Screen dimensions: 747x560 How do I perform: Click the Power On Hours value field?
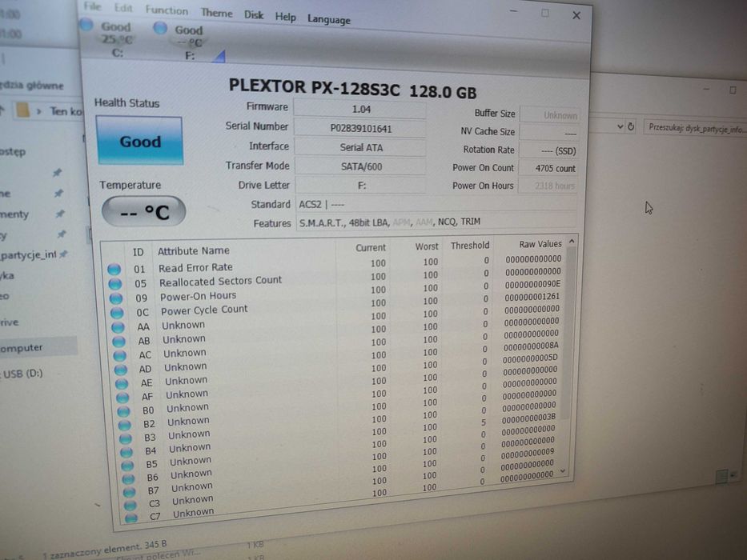tap(548, 186)
